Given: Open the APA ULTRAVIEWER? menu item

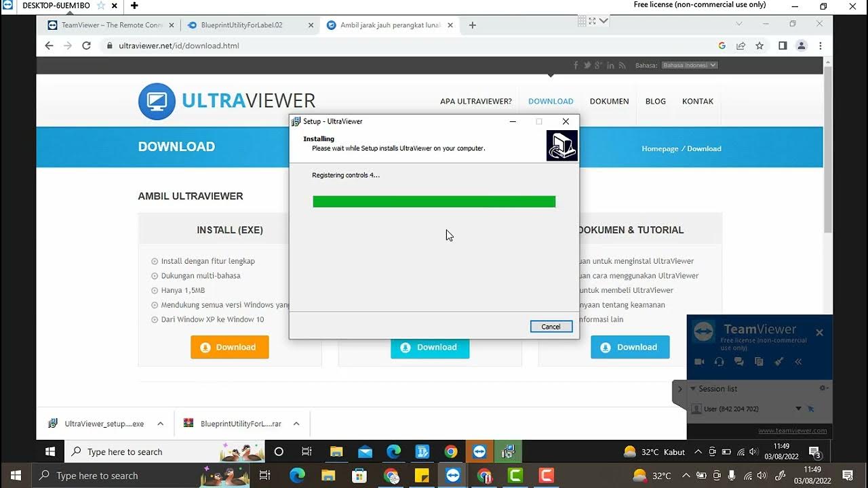Looking at the screenshot, I should [476, 101].
